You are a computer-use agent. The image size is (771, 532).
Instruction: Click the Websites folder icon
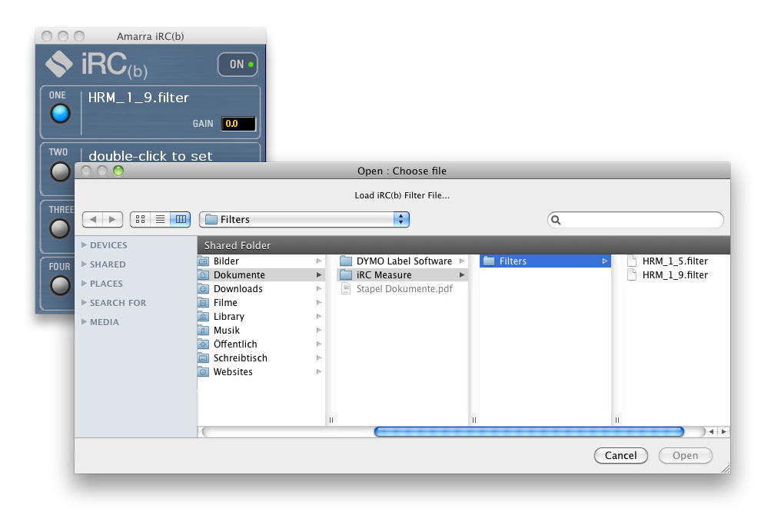204,372
